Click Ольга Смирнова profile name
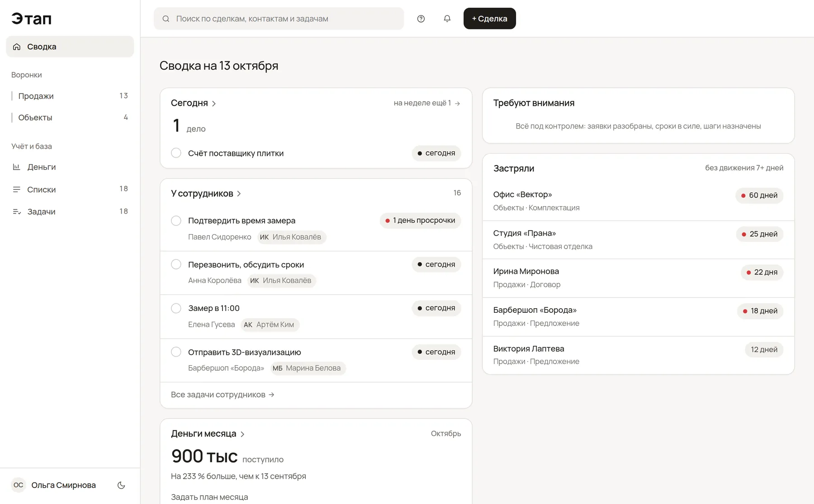This screenshot has height=504, width=814. click(x=63, y=485)
